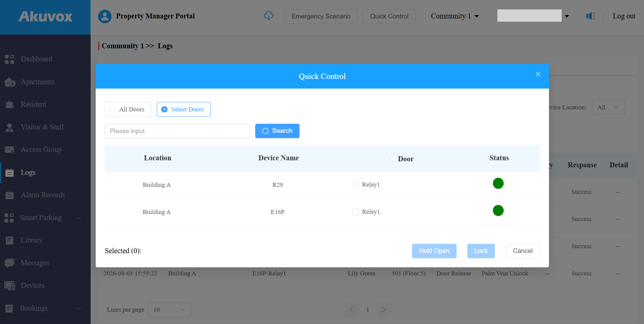Viewport: 644px width, 324px height.
Task: Click the cloud download icon
Action: point(269,15)
